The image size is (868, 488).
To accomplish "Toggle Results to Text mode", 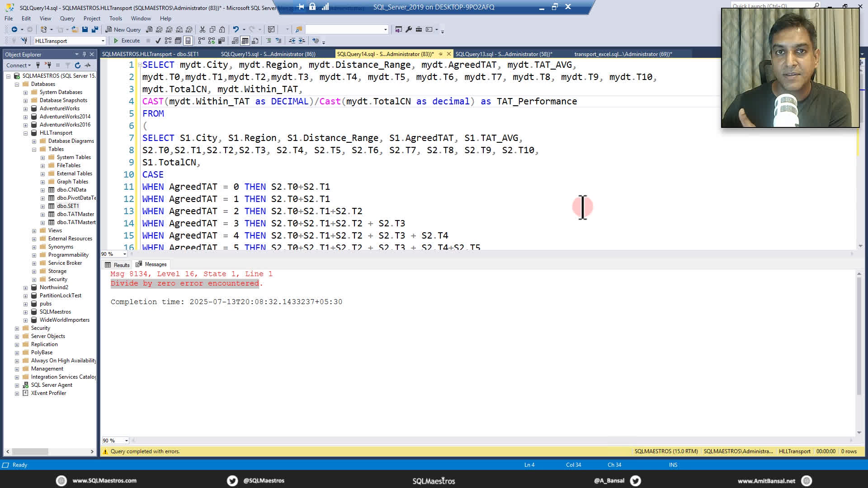I will 235,41.
